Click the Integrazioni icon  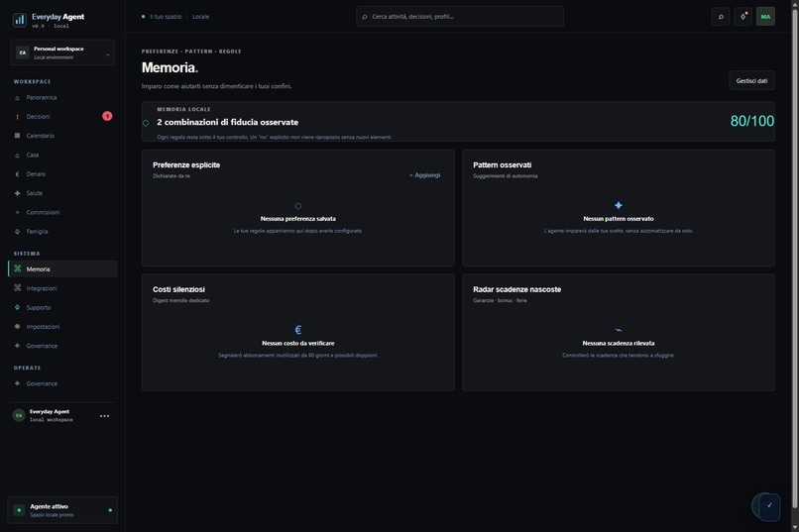point(17,287)
